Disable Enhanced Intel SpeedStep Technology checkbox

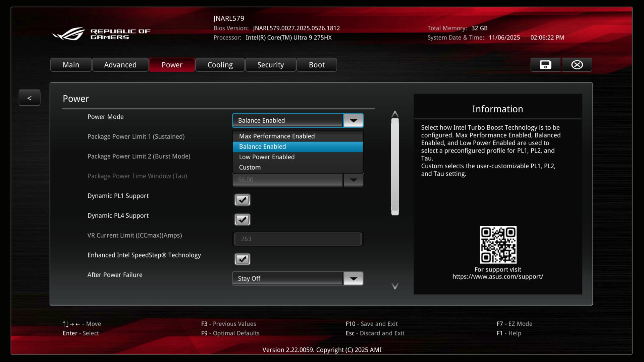(242, 259)
